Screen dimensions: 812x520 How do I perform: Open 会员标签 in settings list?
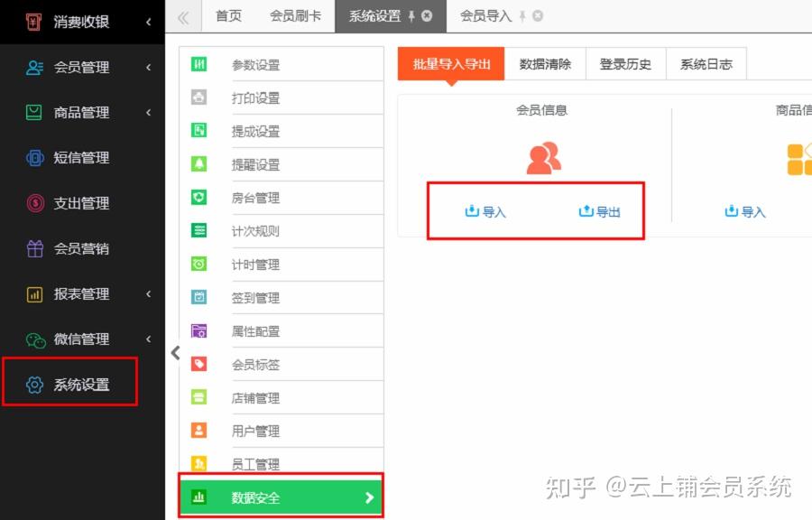[x=281, y=364]
